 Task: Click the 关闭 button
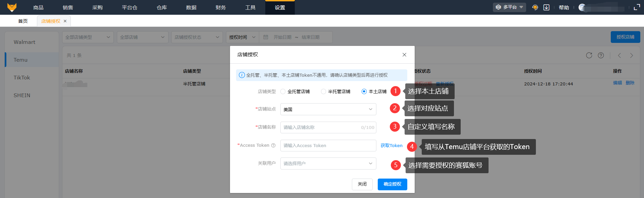(x=362, y=184)
